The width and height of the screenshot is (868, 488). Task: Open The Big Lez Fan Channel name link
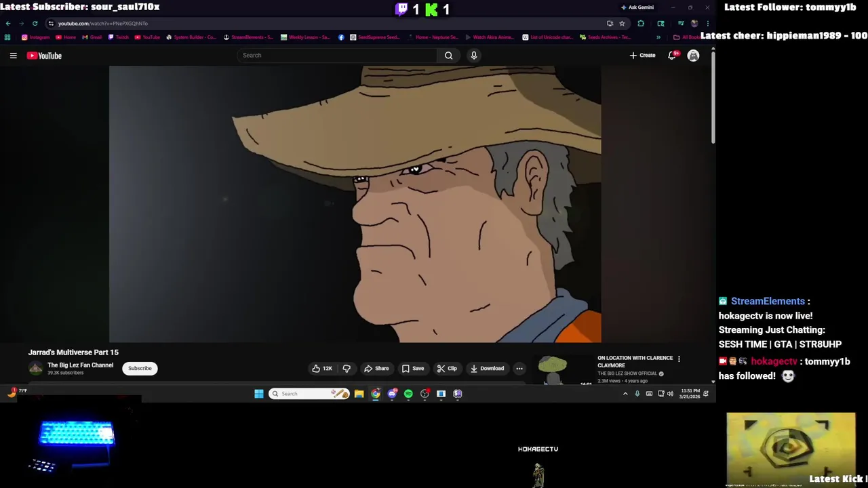80,365
